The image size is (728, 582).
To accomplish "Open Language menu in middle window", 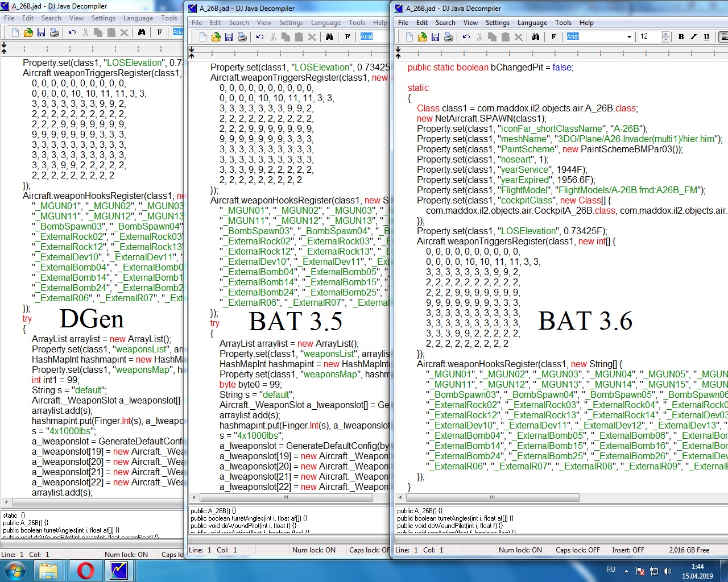I will (x=325, y=23).
